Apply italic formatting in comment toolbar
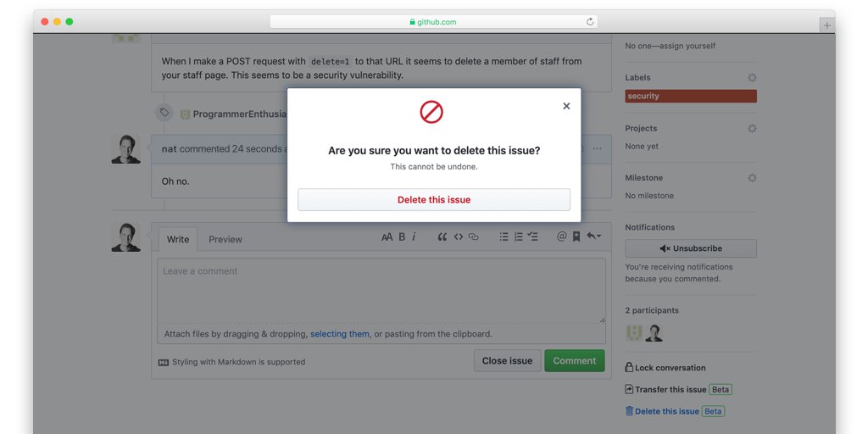This screenshot has width=868, height=434. point(414,237)
